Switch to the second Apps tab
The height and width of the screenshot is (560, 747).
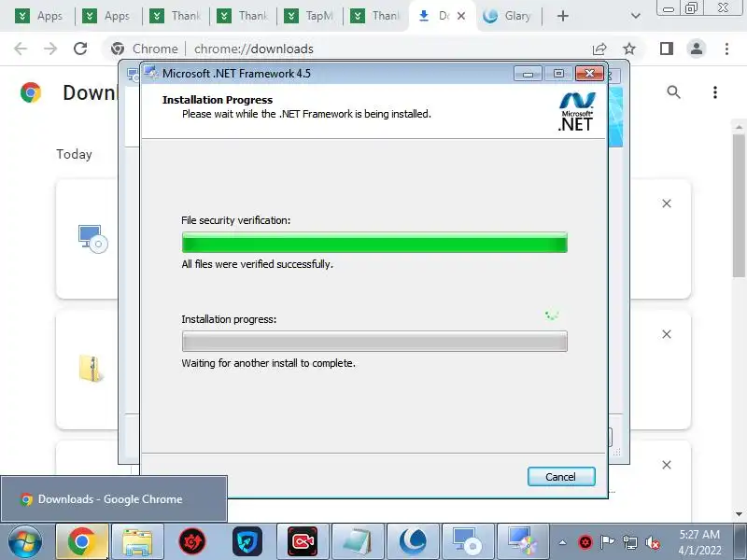pyautogui.click(x=107, y=16)
